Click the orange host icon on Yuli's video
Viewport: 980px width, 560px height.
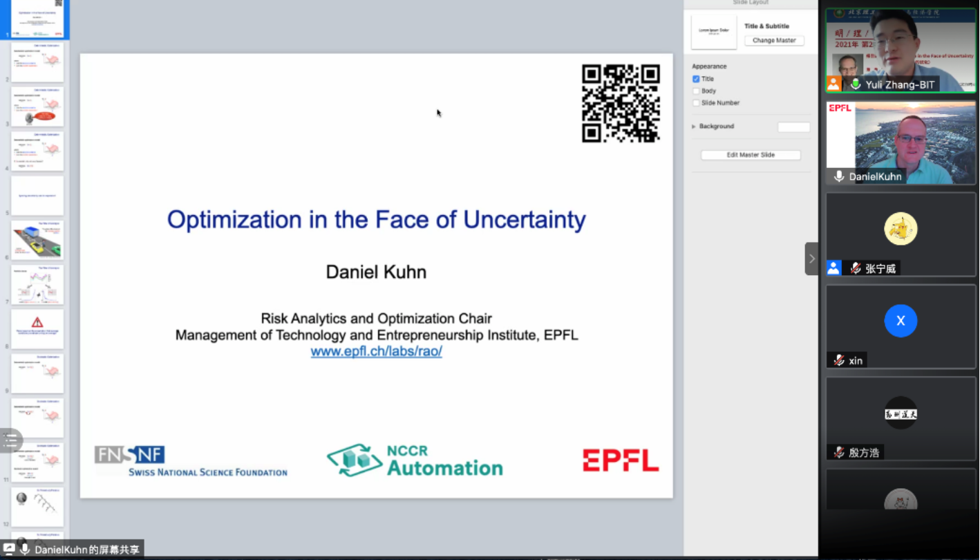point(834,84)
